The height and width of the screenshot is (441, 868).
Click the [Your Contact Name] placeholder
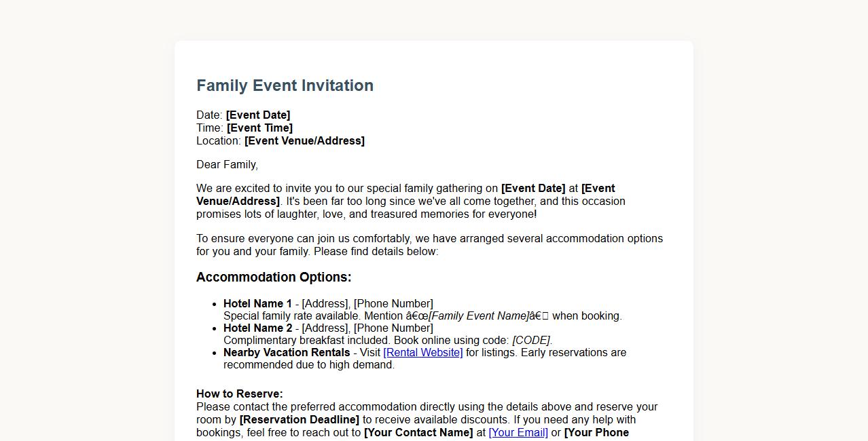(418, 433)
